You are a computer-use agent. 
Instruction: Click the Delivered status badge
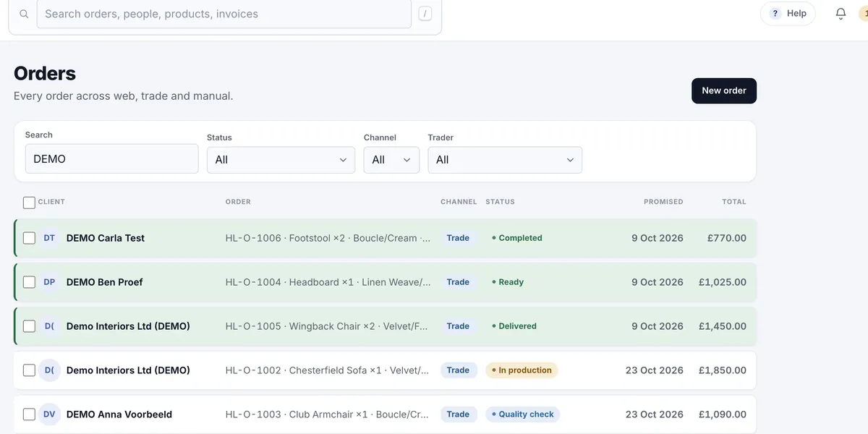click(x=514, y=326)
